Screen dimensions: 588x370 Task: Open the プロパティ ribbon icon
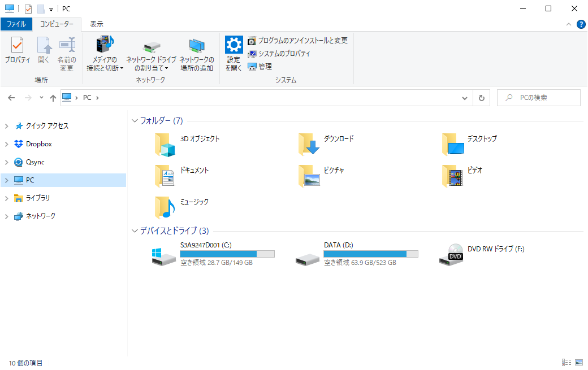18,45
